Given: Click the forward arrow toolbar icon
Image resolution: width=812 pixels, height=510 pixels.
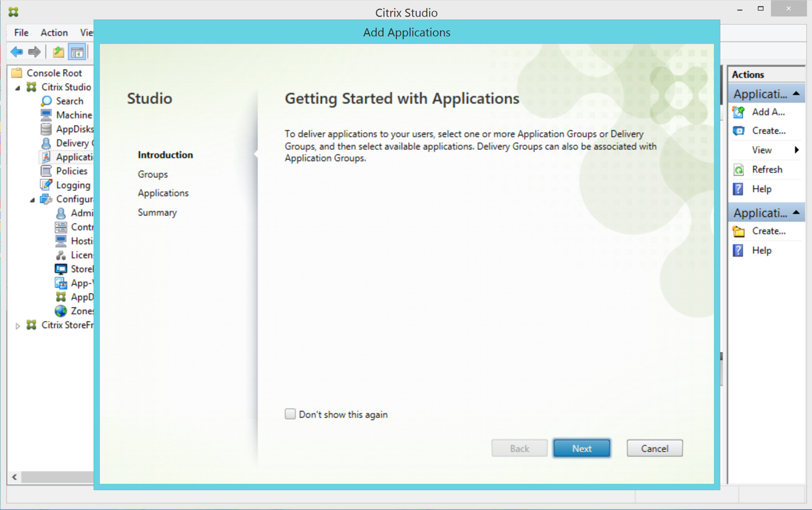Looking at the screenshot, I should (x=34, y=52).
